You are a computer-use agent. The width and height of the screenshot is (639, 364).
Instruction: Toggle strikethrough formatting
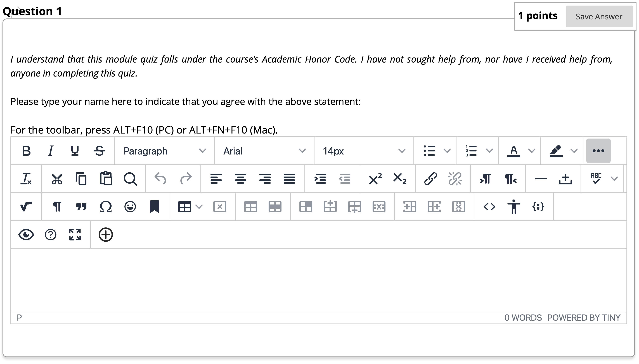point(99,151)
